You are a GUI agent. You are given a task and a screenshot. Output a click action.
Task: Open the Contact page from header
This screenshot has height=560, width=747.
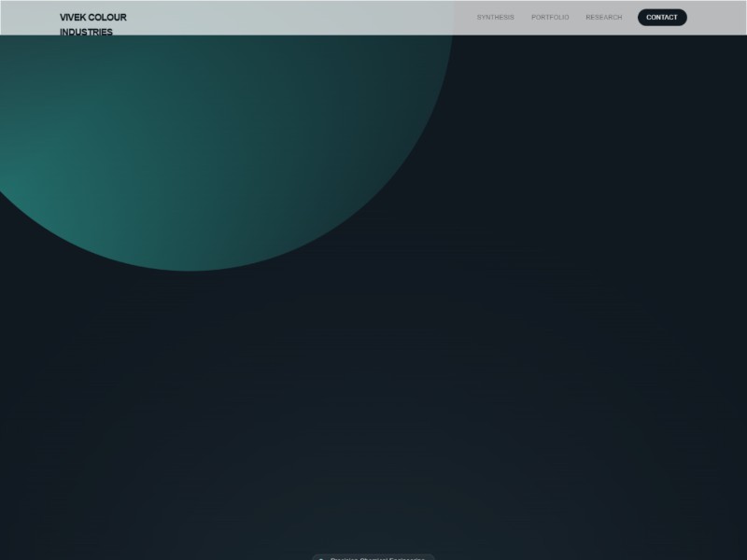pyautogui.click(x=662, y=18)
